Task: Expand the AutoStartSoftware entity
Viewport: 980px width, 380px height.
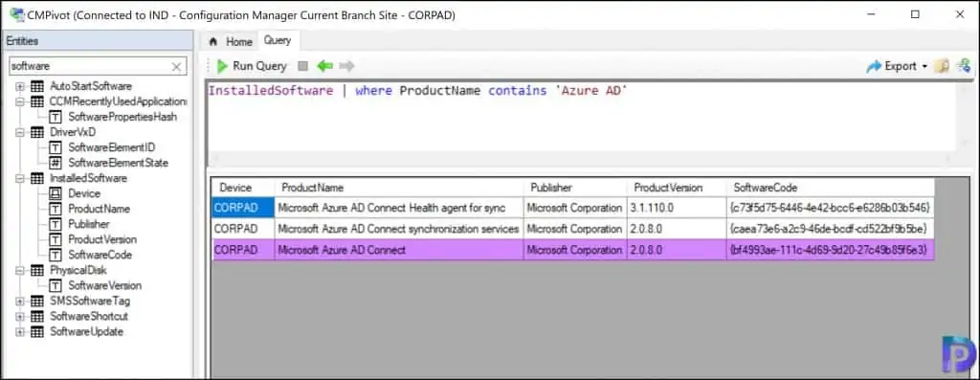Action: pyautogui.click(x=20, y=86)
